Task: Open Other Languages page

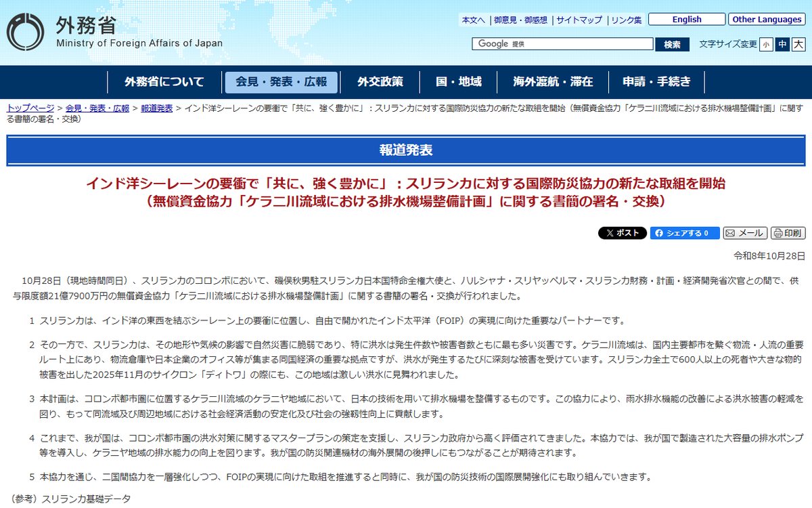Action: click(767, 20)
